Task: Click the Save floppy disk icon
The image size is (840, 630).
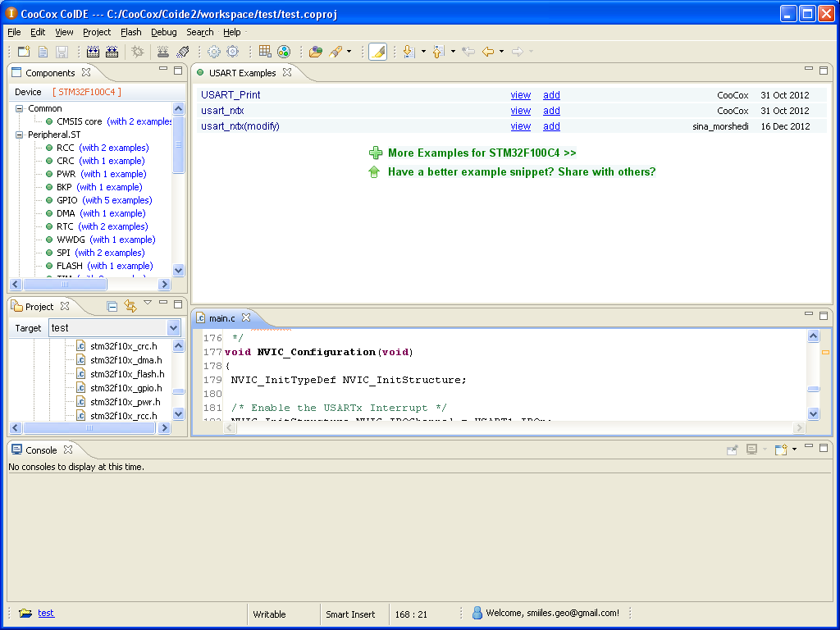Action: pyautogui.click(x=62, y=52)
